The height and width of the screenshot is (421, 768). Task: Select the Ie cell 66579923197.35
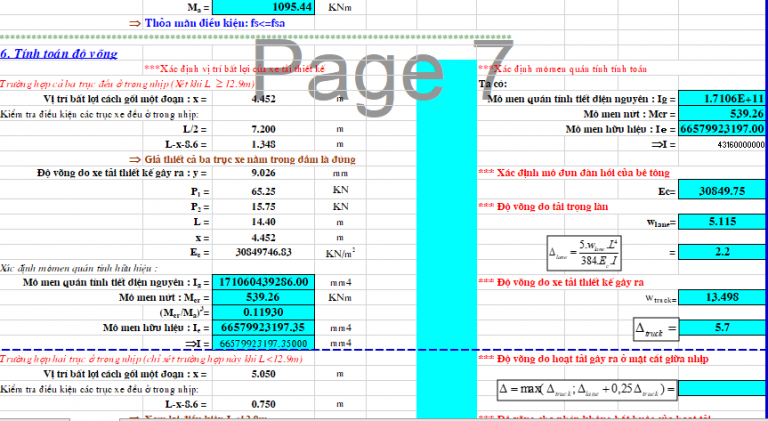pos(264,327)
